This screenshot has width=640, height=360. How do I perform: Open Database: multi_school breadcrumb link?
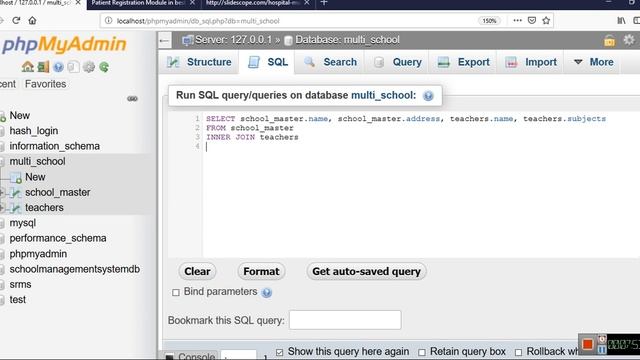click(x=347, y=40)
